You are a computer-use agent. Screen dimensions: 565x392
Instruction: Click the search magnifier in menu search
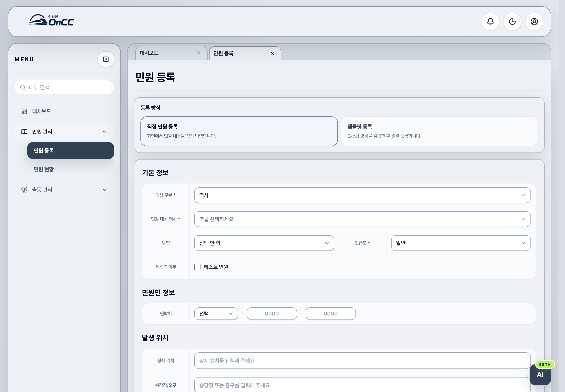[x=23, y=87]
